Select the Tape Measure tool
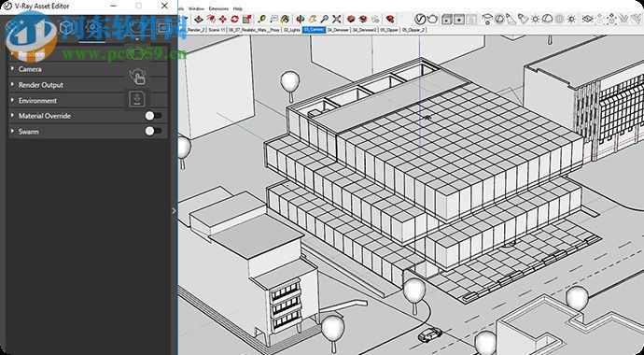This screenshot has height=355, width=644. pyautogui.click(x=261, y=19)
